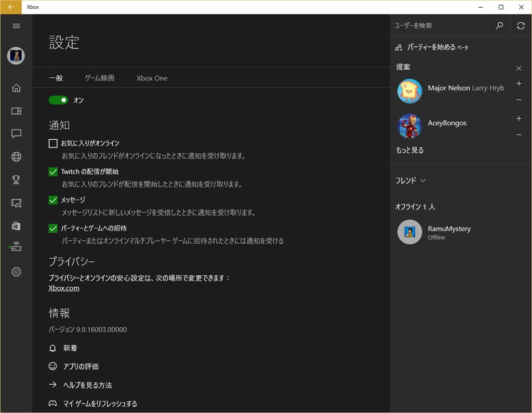Click the arrow icon for ヘルプを見る方法
Viewport: 532px width, 413px height.
coord(52,384)
